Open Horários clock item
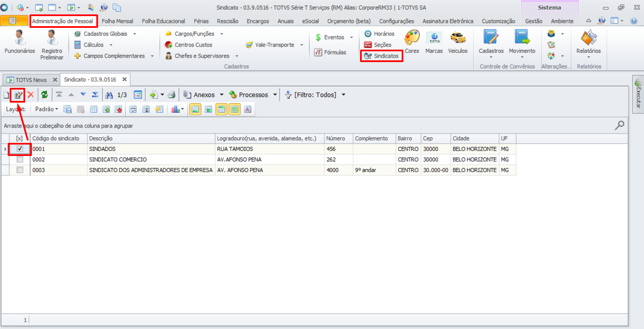This screenshot has width=644, height=329. [380, 34]
